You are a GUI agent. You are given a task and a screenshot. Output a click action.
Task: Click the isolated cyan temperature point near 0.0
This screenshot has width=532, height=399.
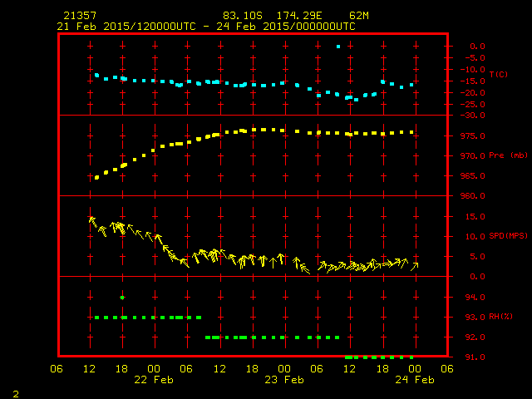(338, 47)
